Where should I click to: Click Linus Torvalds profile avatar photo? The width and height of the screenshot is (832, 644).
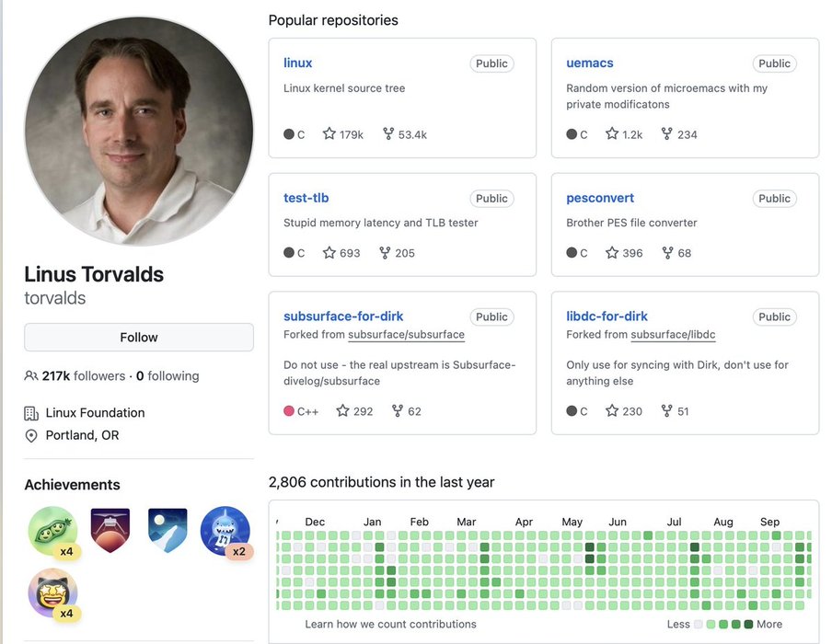tap(138, 131)
